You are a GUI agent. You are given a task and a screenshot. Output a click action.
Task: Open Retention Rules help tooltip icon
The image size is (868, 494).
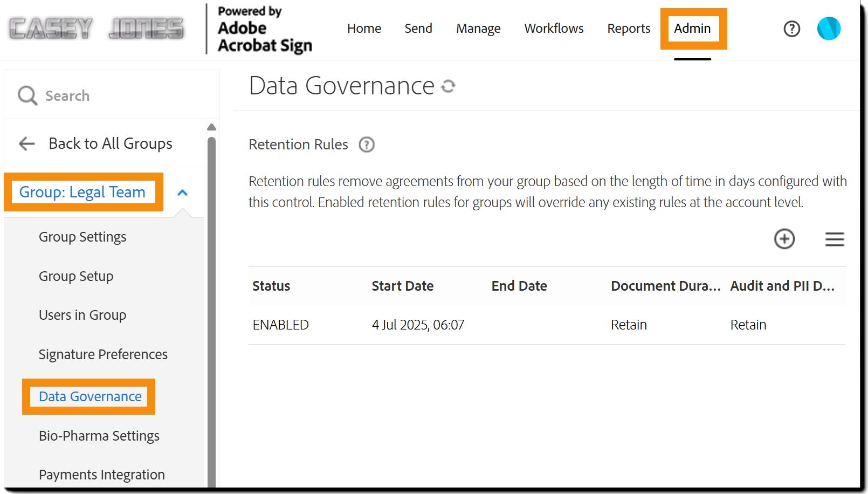tap(367, 145)
